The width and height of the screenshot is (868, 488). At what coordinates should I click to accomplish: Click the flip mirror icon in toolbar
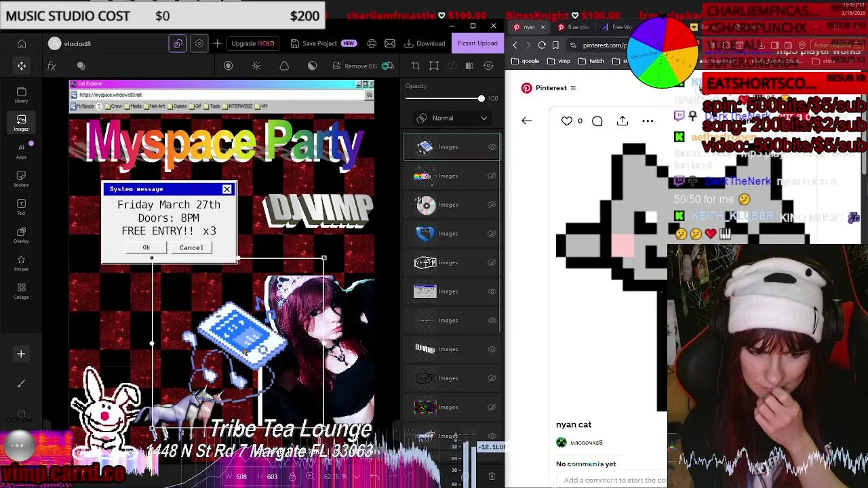[469, 66]
